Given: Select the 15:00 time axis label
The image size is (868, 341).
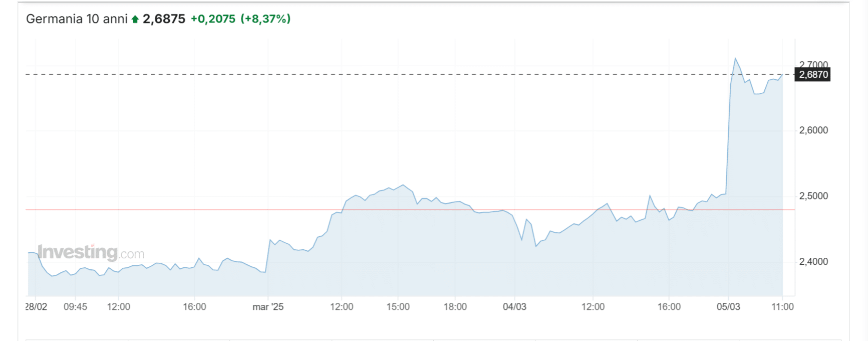Looking at the screenshot, I should [x=398, y=307].
